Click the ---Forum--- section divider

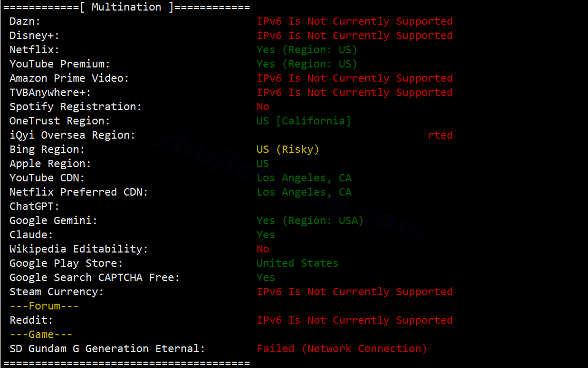coord(44,306)
